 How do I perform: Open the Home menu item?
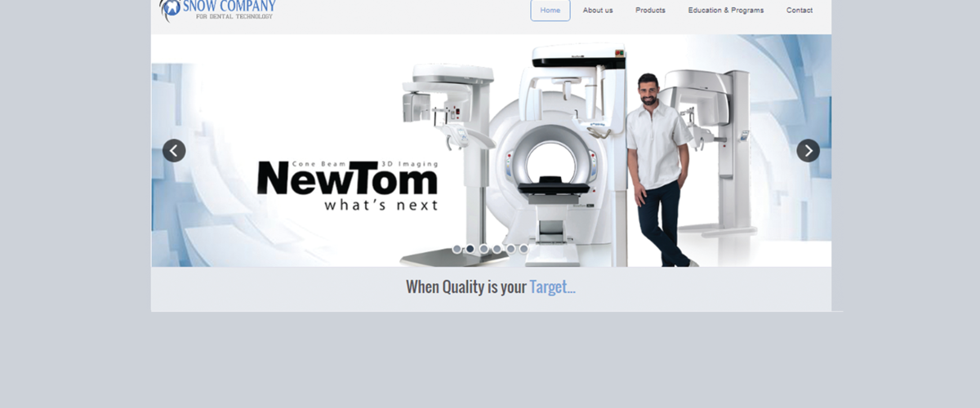pyautogui.click(x=550, y=11)
